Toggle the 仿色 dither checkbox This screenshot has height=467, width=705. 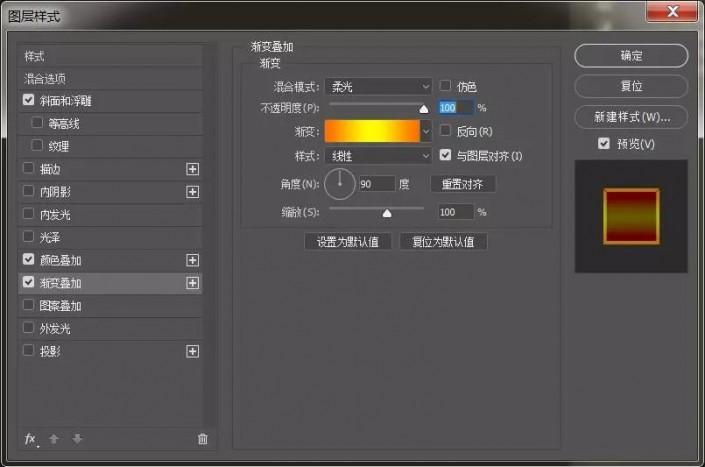(445, 85)
